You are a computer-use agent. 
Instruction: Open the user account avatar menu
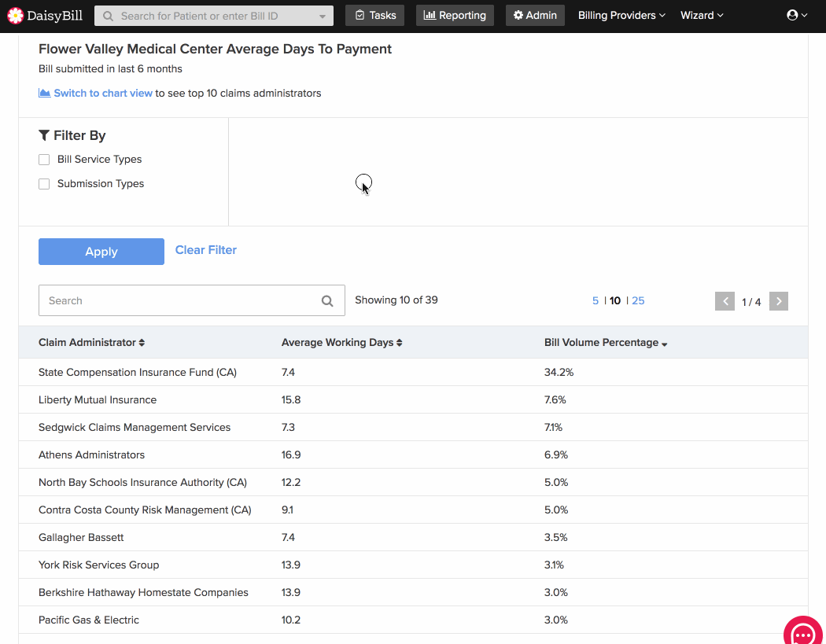point(796,15)
